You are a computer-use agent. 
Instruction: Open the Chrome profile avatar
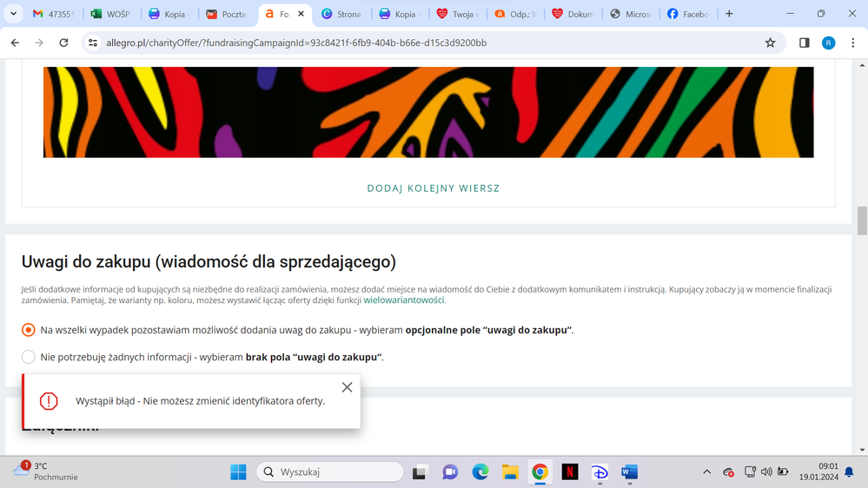pos(828,43)
